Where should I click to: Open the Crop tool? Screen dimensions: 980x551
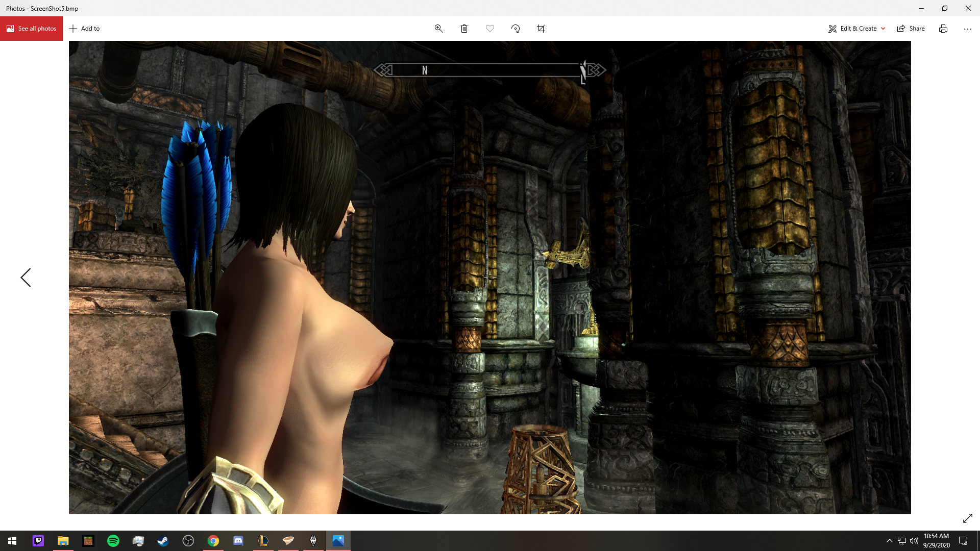[541, 29]
